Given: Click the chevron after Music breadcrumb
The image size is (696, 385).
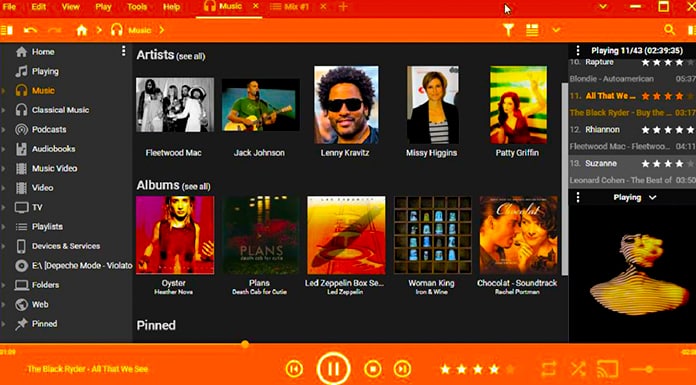Looking at the screenshot, I should [x=162, y=30].
